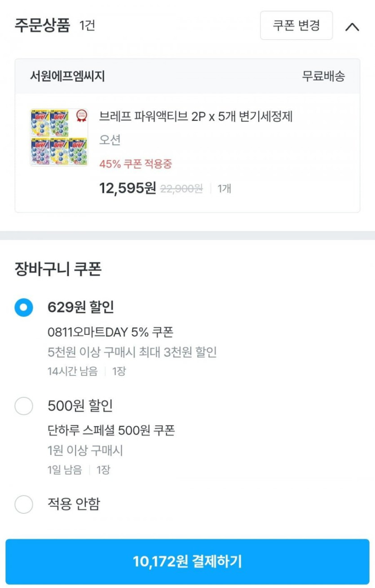This screenshot has height=588, width=375.
Task: Click the 12,595원 discounted price
Action: (x=128, y=188)
